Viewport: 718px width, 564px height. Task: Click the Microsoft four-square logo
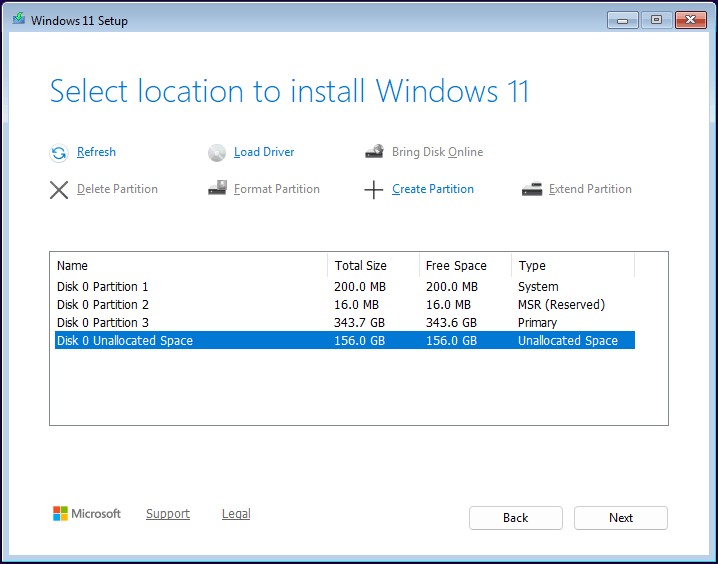click(x=60, y=514)
